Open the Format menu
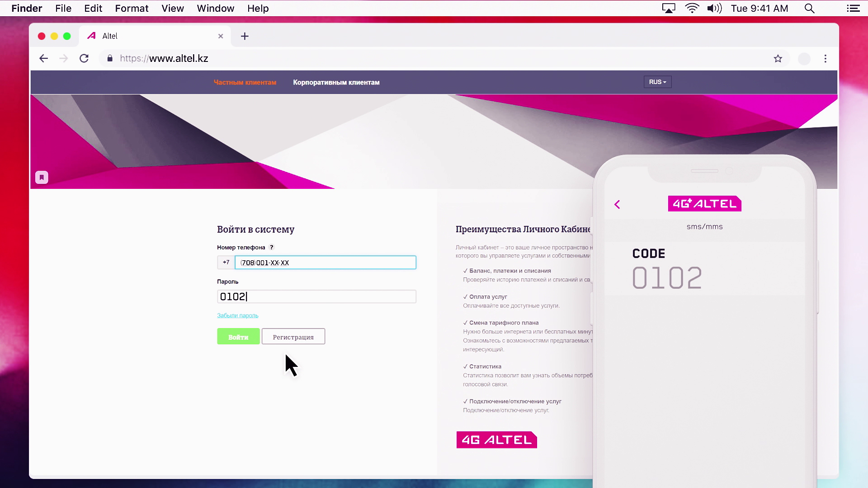The image size is (868, 488). 132,8
